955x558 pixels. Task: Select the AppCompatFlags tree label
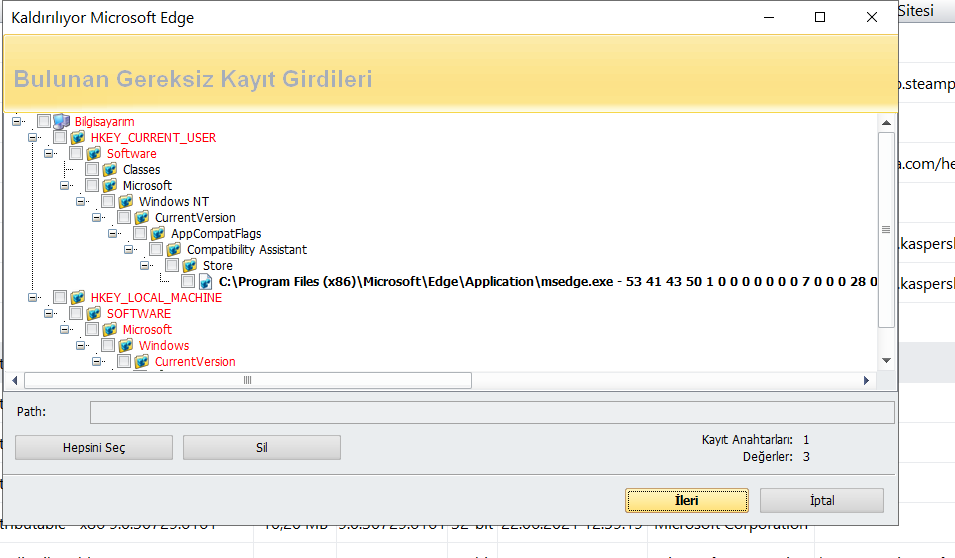[x=216, y=234]
